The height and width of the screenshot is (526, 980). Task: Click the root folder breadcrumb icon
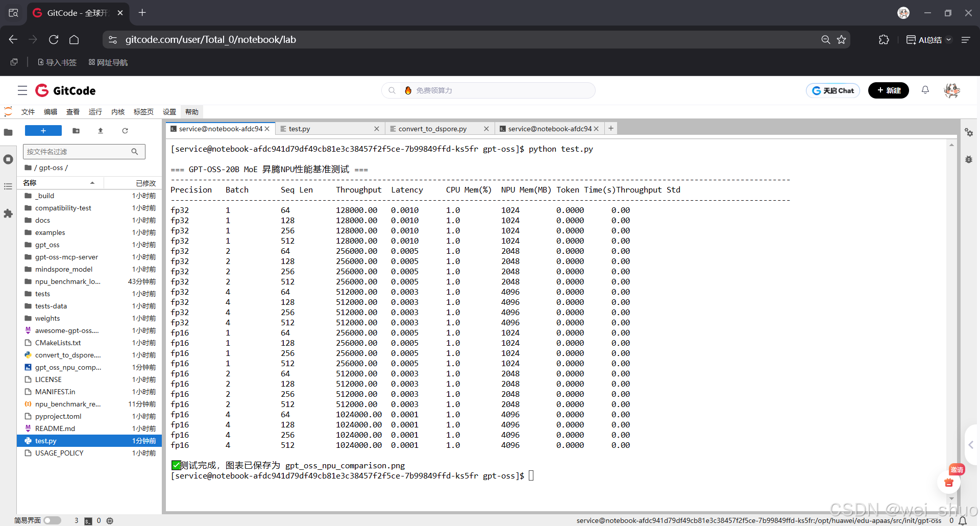coord(28,168)
